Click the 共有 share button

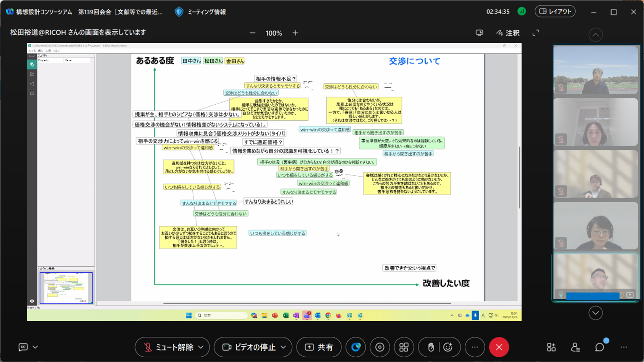tap(319, 347)
